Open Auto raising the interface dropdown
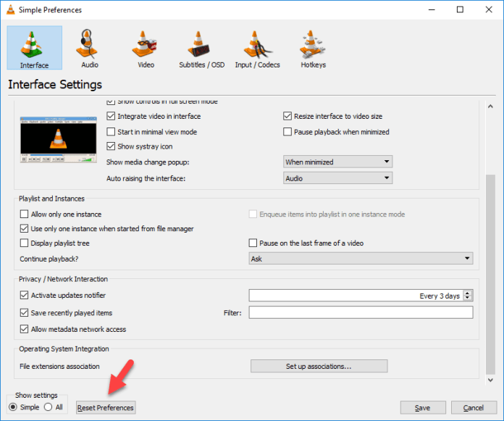The height and width of the screenshot is (421, 504). coord(337,178)
